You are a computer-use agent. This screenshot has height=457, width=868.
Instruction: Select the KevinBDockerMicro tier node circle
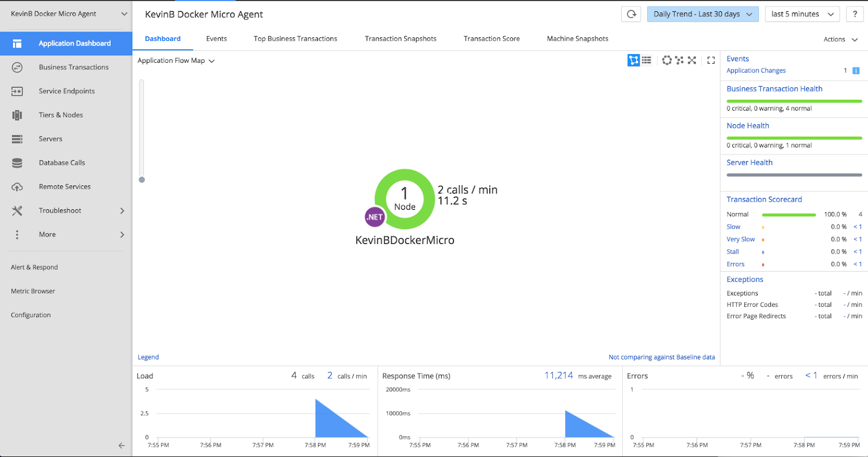coord(405,199)
